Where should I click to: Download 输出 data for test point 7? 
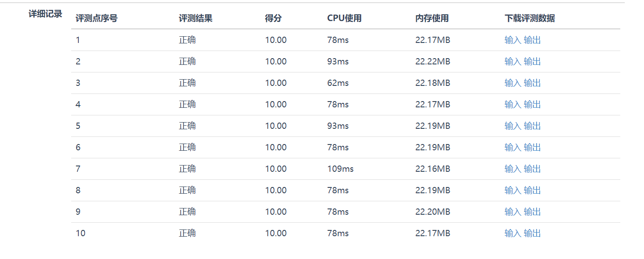(x=532, y=169)
